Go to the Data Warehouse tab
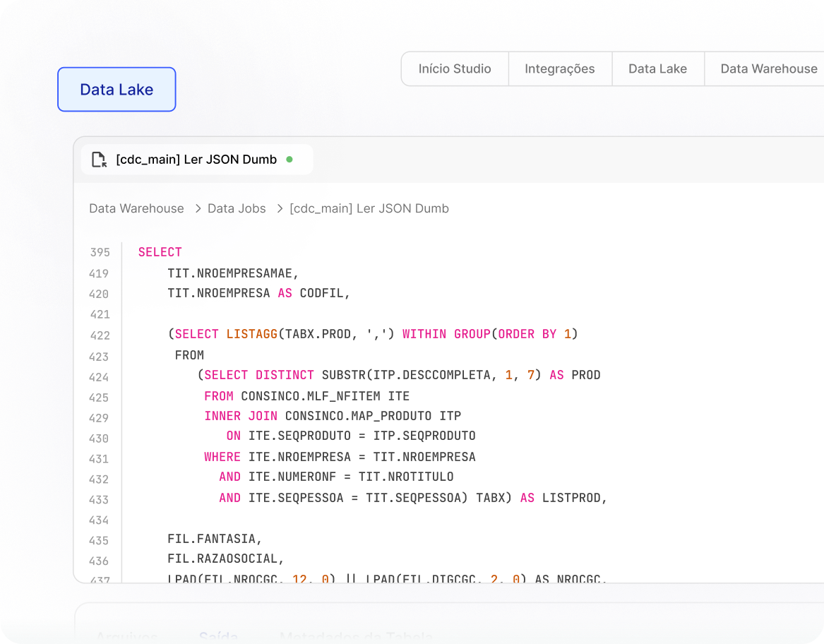Screen dimensions: 824x644 (768, 68)
